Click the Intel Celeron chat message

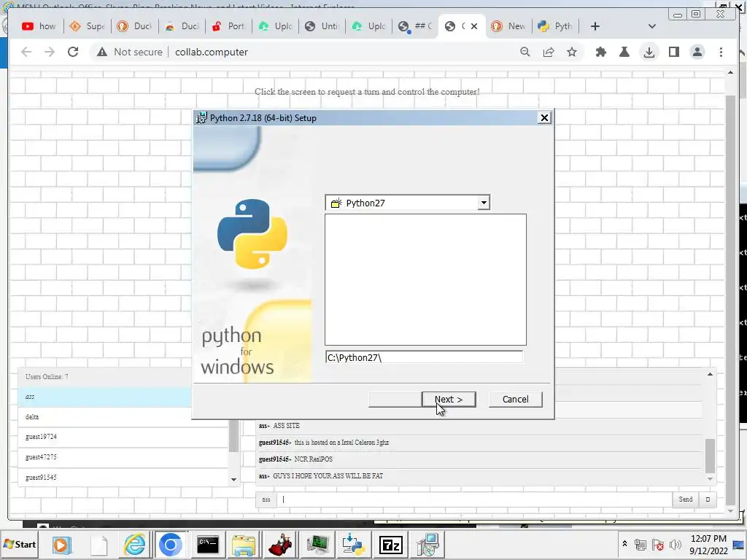341,443
